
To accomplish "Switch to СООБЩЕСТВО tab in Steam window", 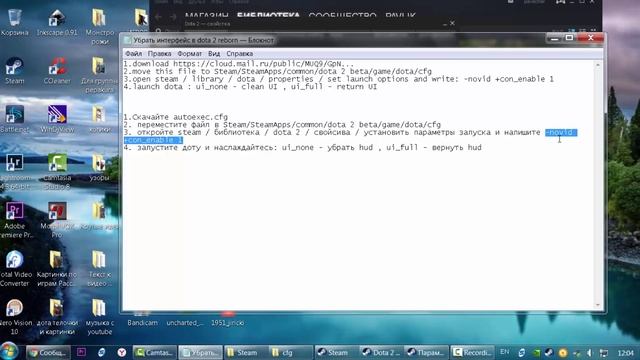I will (x=342, y=16).
